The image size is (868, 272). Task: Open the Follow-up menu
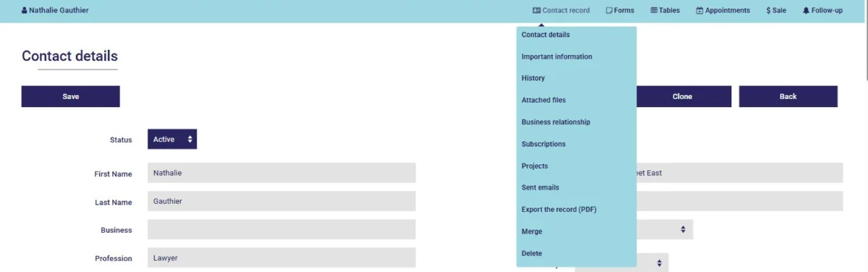pyautogui.click(x=822, y=11)
